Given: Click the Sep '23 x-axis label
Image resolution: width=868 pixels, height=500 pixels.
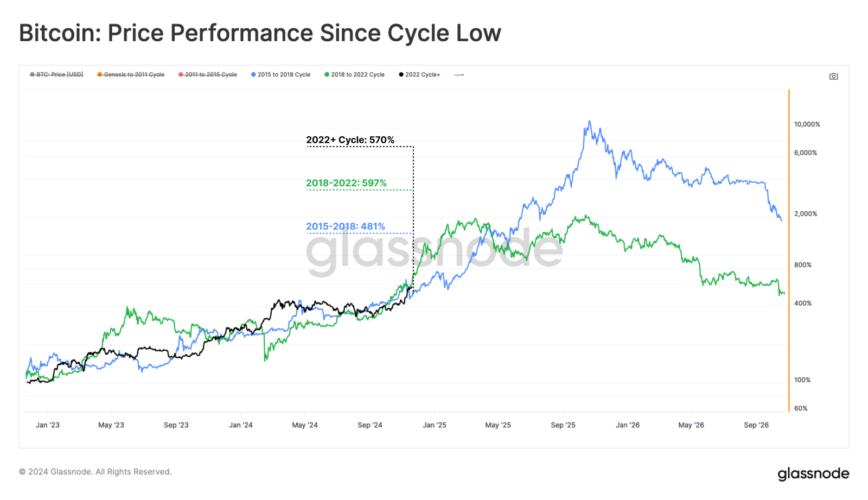Looking at the screenshot, I should tap(176, 425).
